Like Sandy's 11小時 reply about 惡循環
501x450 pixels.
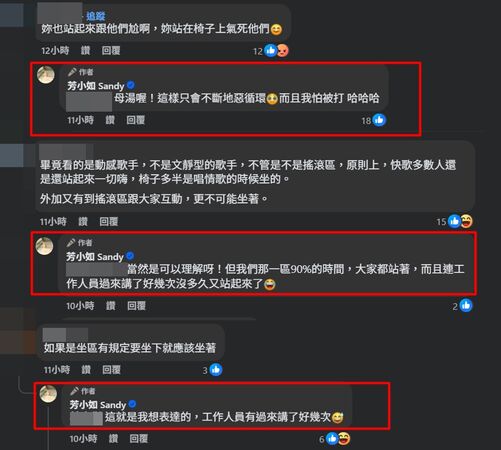coord(110,120)
